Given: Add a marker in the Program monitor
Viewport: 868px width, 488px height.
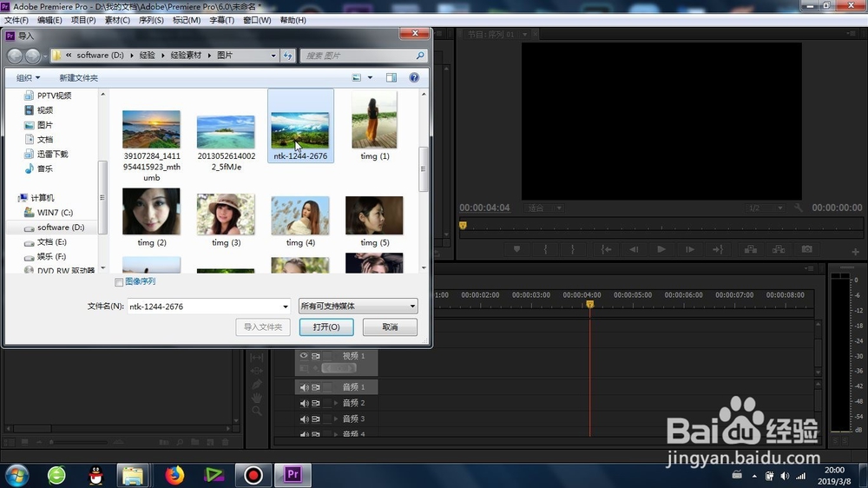Looking at the screenshot, I should [x=516, y=249].
